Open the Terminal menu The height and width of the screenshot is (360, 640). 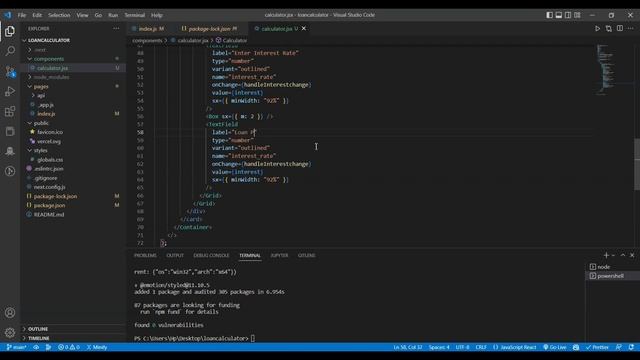(x=135, y=15)
